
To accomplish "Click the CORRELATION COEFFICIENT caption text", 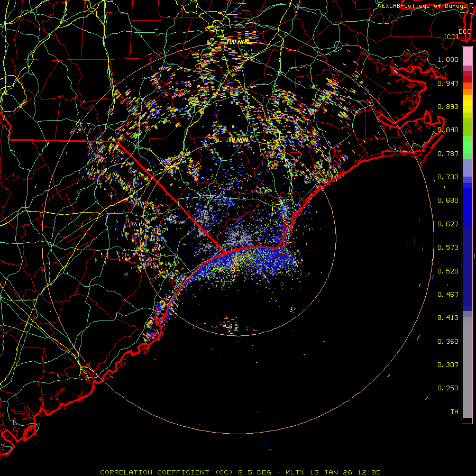I will point(155,472).
